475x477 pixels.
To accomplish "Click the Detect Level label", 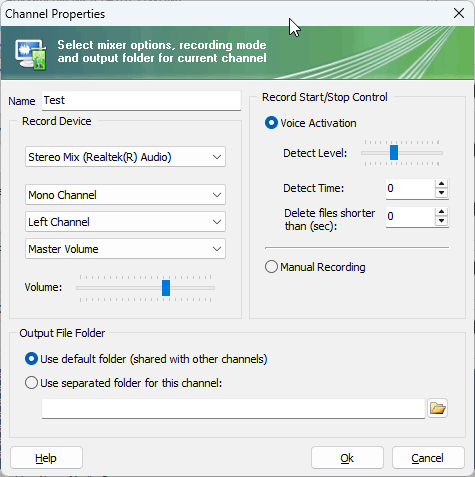I will (x=315, y=153).
